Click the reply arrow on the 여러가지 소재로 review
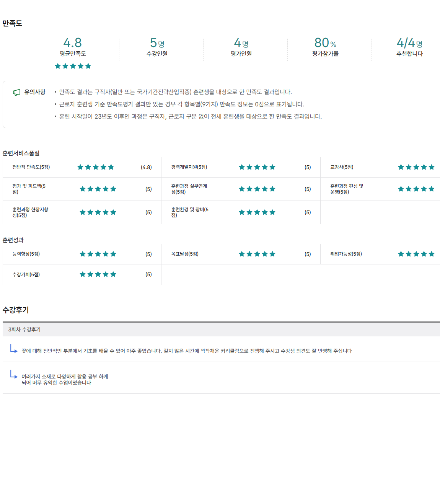The width and height of the screenshot is (440, 504). pos(14,374)
